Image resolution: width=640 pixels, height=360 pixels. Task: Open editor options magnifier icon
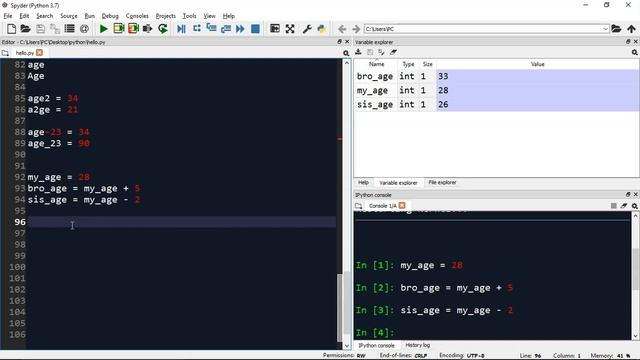pyautogui.click(x=346, y=53)
